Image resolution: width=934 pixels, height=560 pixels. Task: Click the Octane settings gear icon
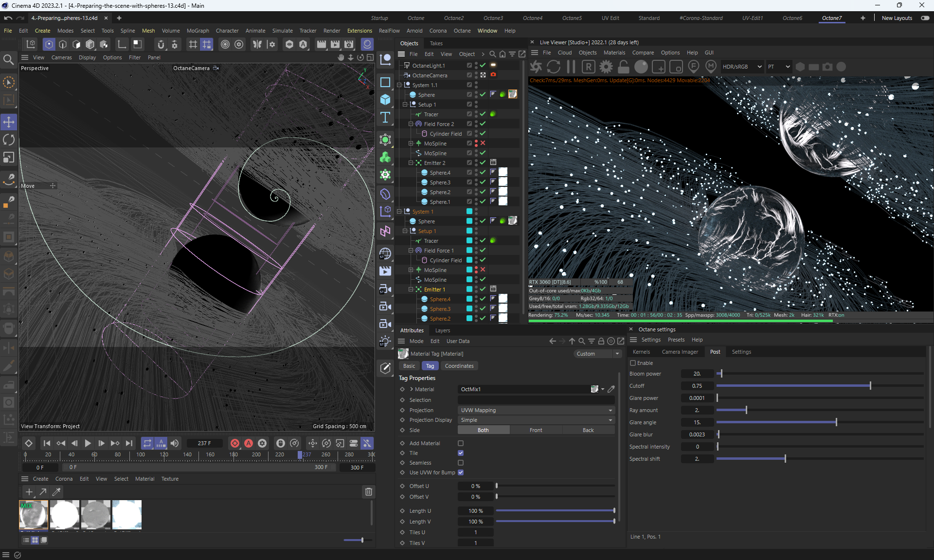coord(606,67)
